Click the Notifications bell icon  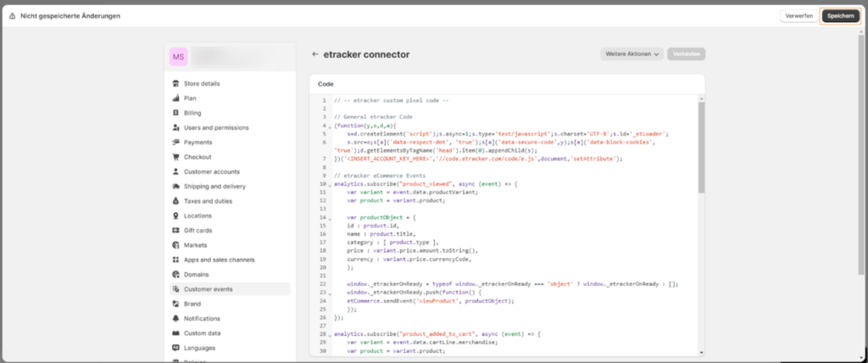point(176,319)
